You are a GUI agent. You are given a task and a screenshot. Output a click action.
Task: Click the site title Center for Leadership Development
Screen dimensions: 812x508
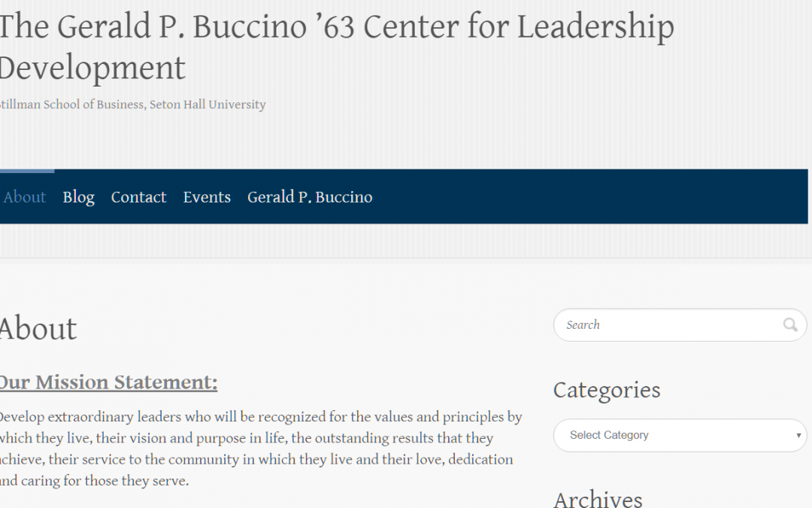point(337,47)
